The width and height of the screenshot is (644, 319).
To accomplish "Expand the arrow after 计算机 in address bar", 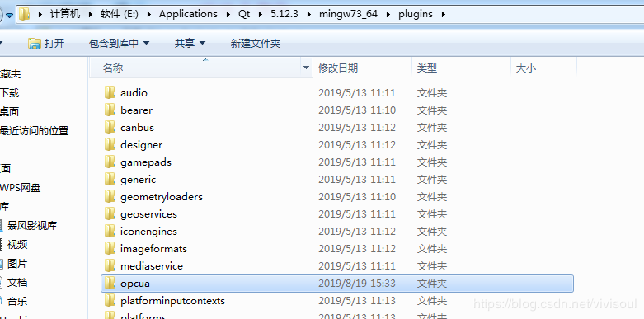I will point(90,14).
